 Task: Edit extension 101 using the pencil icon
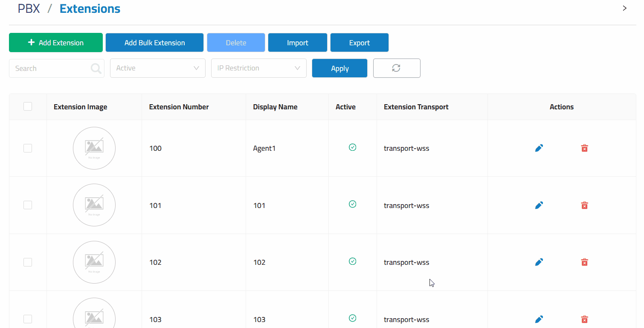(x=539, y=205)
